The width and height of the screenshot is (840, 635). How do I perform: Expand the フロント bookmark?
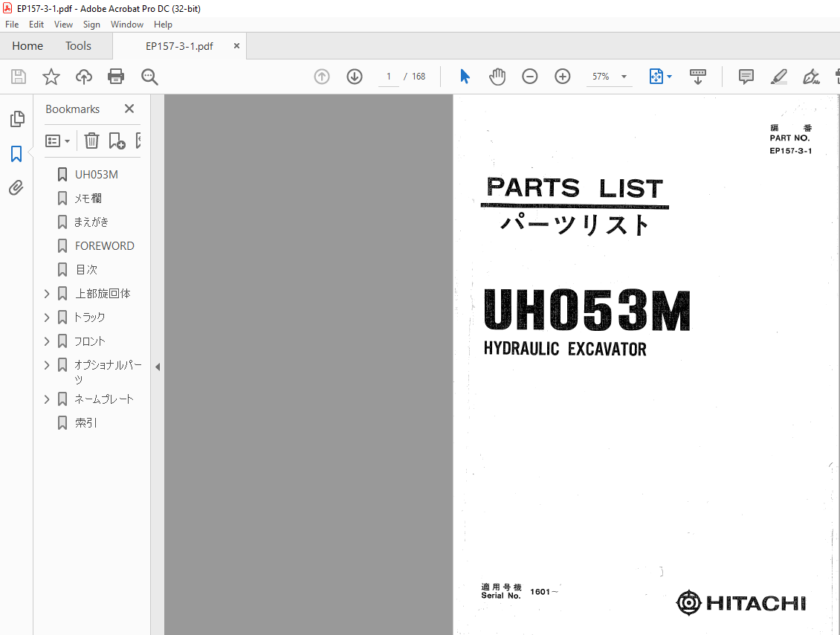[x=47, y=341]
